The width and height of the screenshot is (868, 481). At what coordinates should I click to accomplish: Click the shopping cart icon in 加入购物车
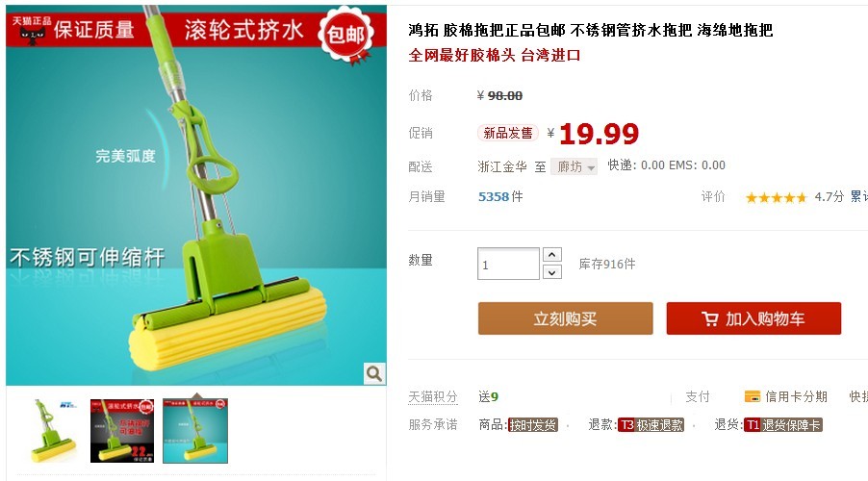709,318
